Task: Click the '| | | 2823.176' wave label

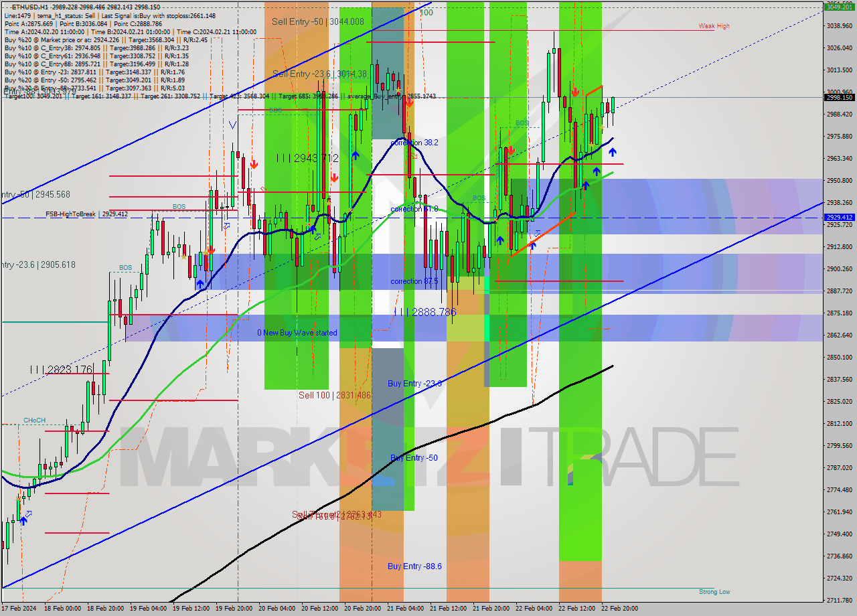Action: pyautogui.click(x=61, y=369)
